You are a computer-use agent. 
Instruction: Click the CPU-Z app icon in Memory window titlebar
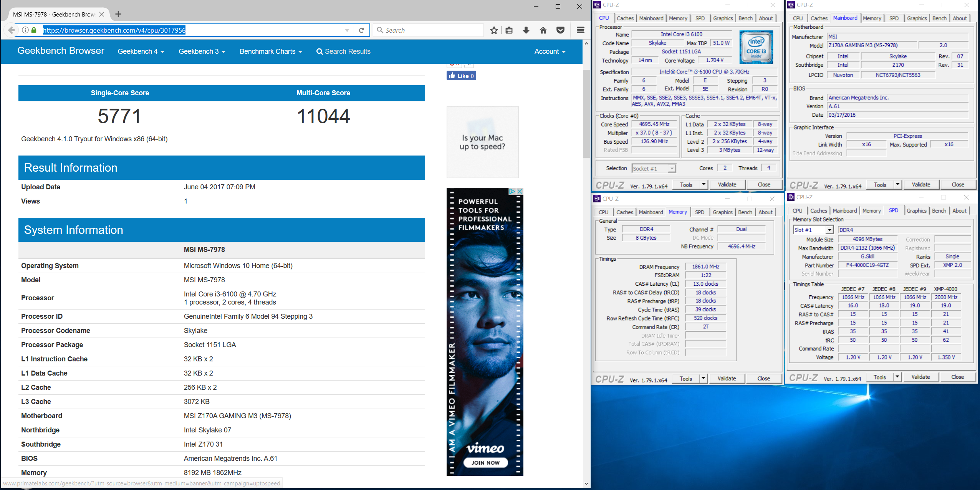coord(596,199)
